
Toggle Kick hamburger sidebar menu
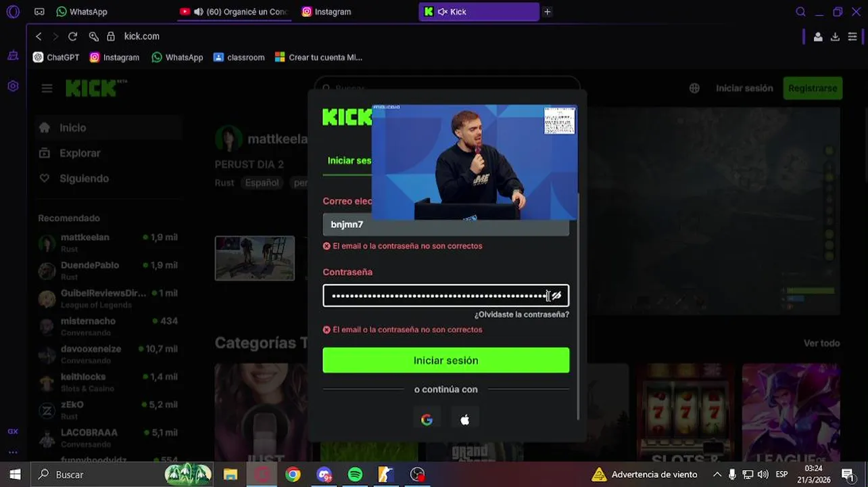47,88
